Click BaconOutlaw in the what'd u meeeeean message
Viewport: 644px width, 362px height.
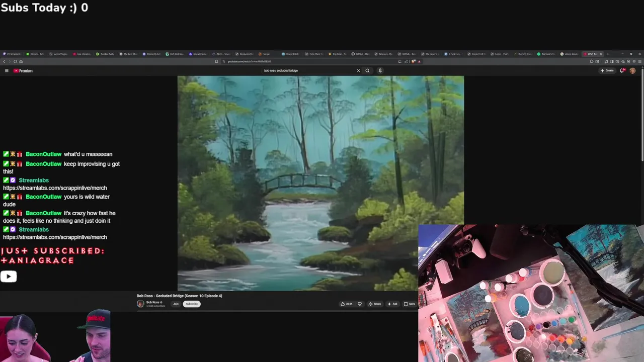[43, 154]
